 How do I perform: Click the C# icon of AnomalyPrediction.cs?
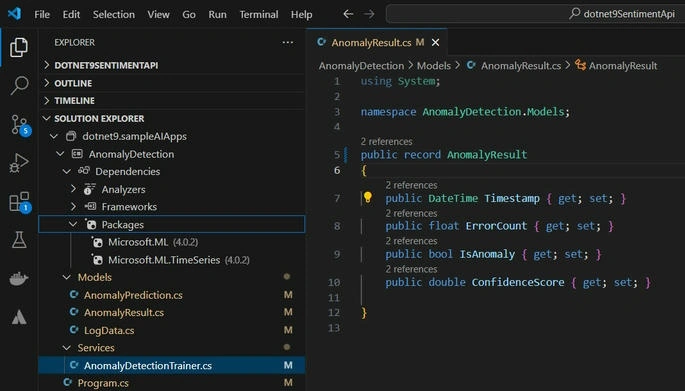[x=74, y=295]
